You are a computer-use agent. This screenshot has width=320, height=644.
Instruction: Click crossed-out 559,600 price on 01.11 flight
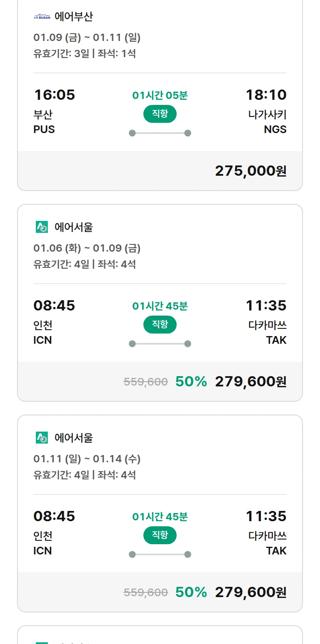pos(145,592)
